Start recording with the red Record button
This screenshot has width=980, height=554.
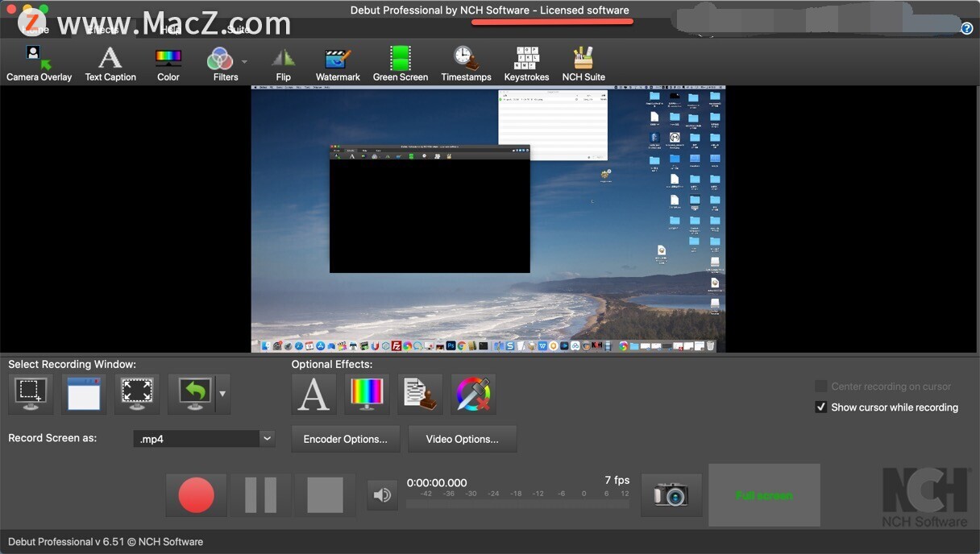197,495
